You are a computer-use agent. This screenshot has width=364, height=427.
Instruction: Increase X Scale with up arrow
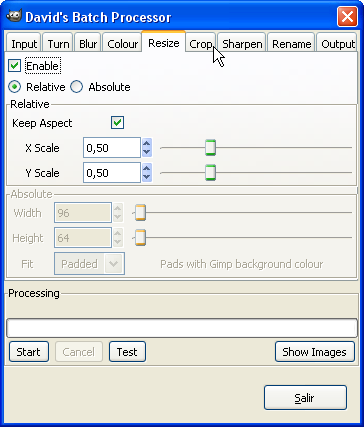pos(147,143)
